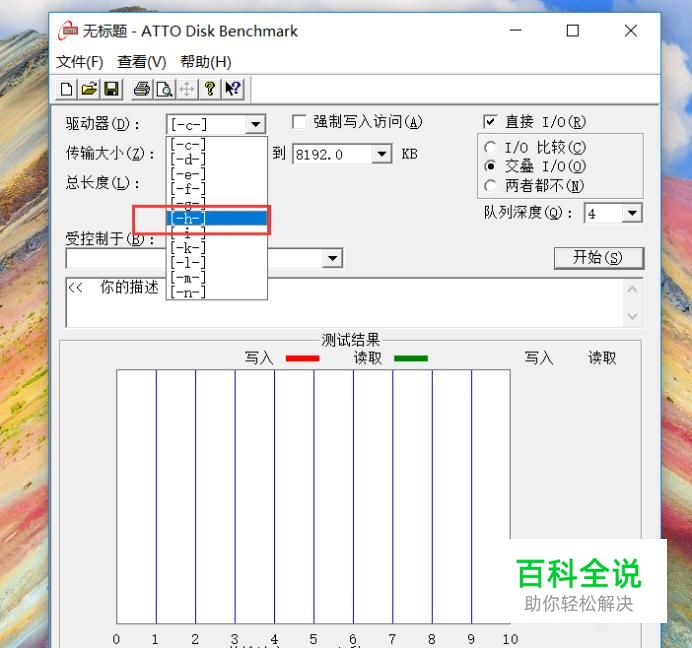
Task: Click the New file toolbar icon
Action: coord(67,89)
